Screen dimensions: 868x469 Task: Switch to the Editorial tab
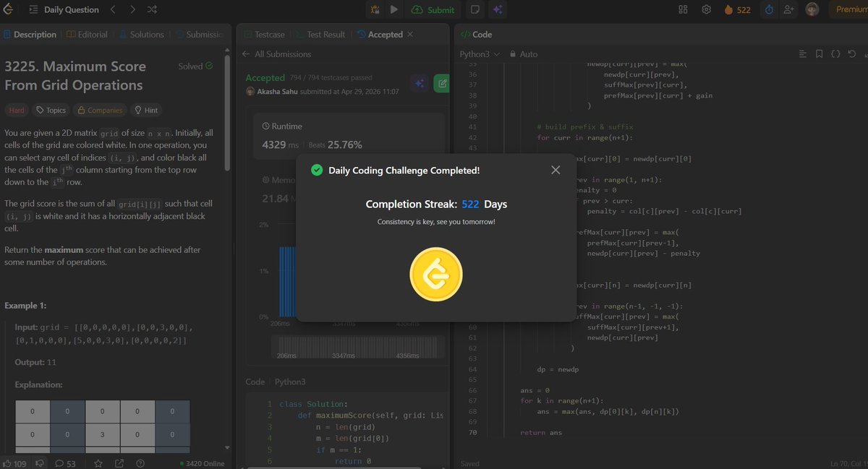point(87,34)
